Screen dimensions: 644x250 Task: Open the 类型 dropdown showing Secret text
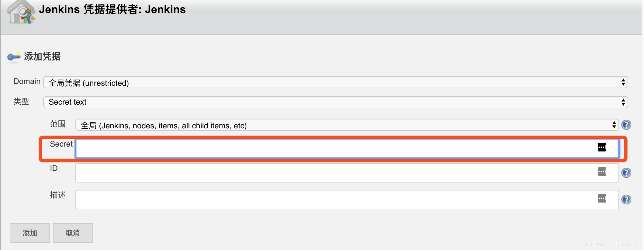[336, 102]
